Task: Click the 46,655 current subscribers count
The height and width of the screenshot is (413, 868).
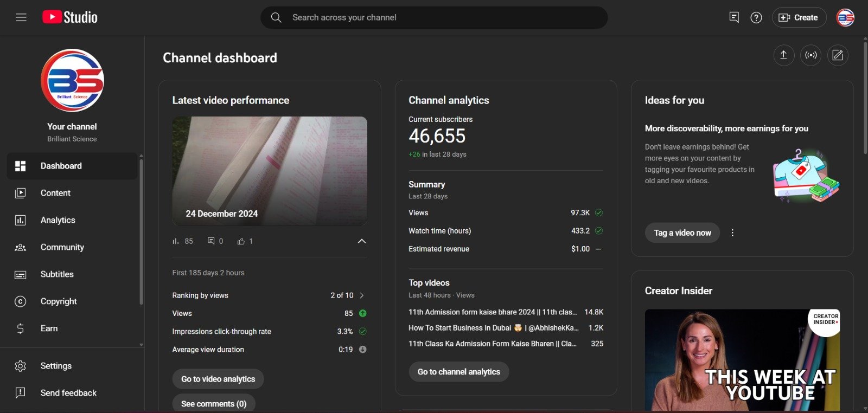Action: 437,136
